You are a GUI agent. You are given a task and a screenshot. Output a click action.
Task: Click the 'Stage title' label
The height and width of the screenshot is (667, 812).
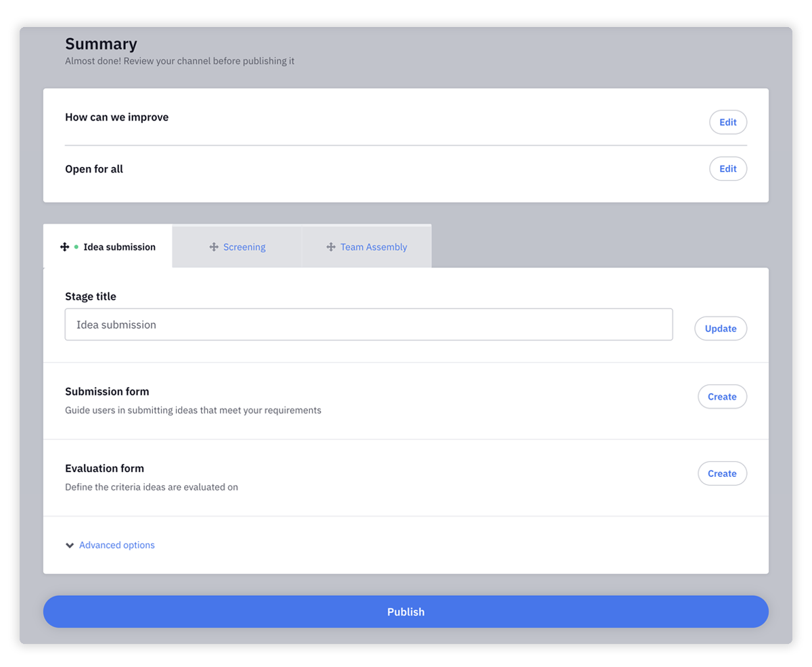[x=91, y=296]
